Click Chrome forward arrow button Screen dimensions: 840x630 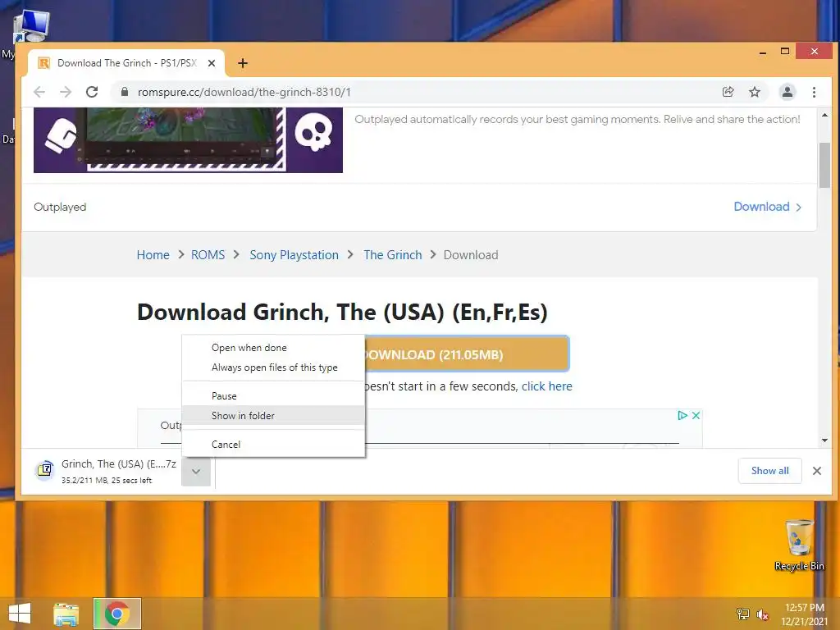tap(66, 92)
